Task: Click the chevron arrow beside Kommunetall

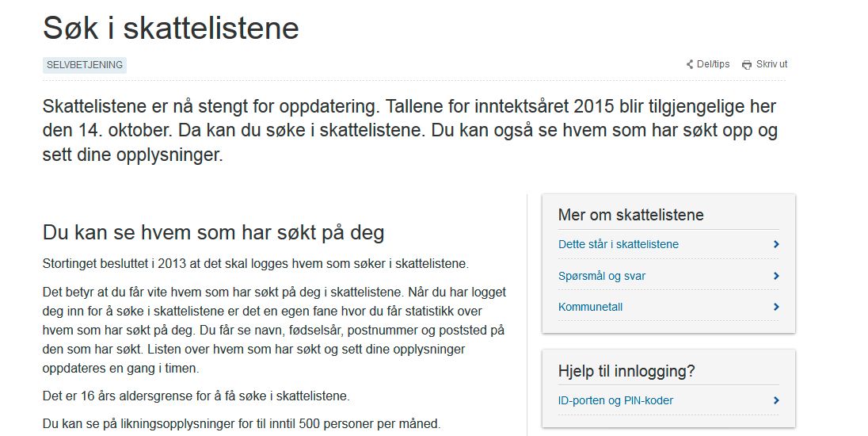Action: click(x=776, y=307)
